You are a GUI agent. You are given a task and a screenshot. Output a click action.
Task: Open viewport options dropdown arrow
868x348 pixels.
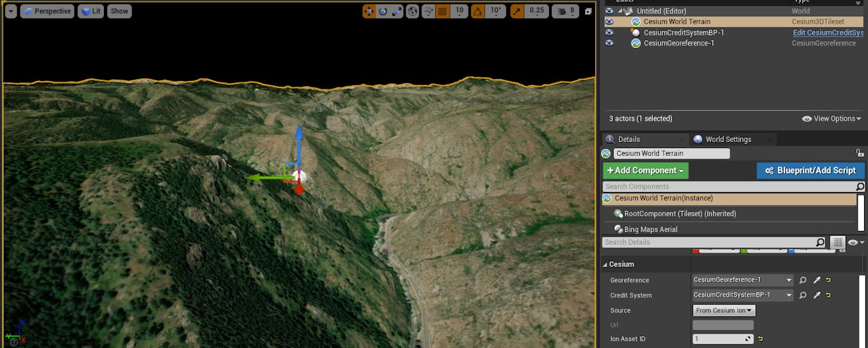(x=11, y=11)
